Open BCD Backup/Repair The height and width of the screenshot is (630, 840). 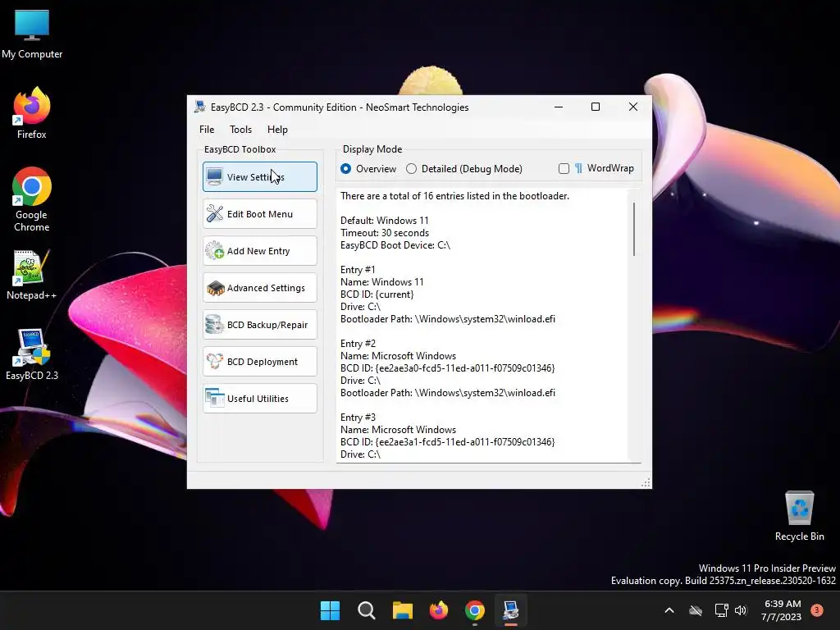coord(260,325)
